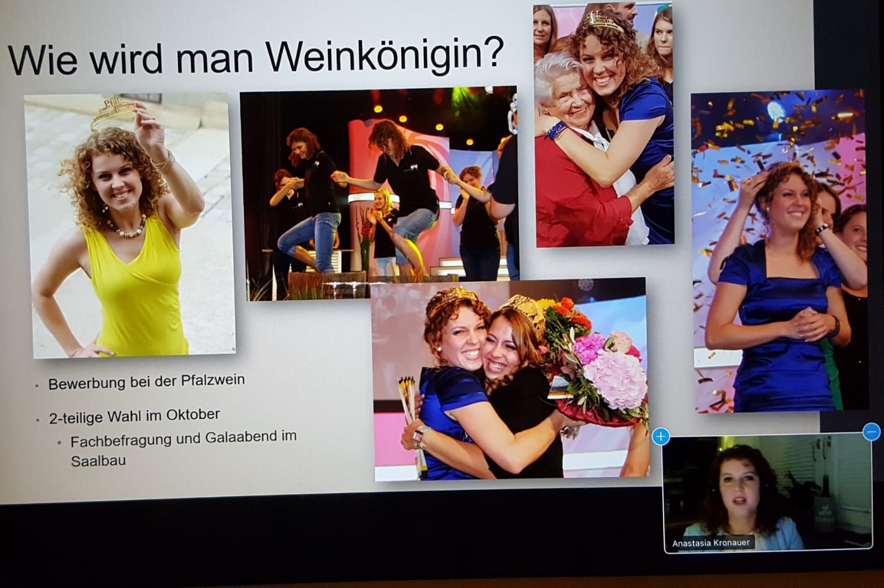Click the slide title 'Wie wird man Weinkönigin?'
This screenshot has width=884, height=588.
click(x=255, y=55)
